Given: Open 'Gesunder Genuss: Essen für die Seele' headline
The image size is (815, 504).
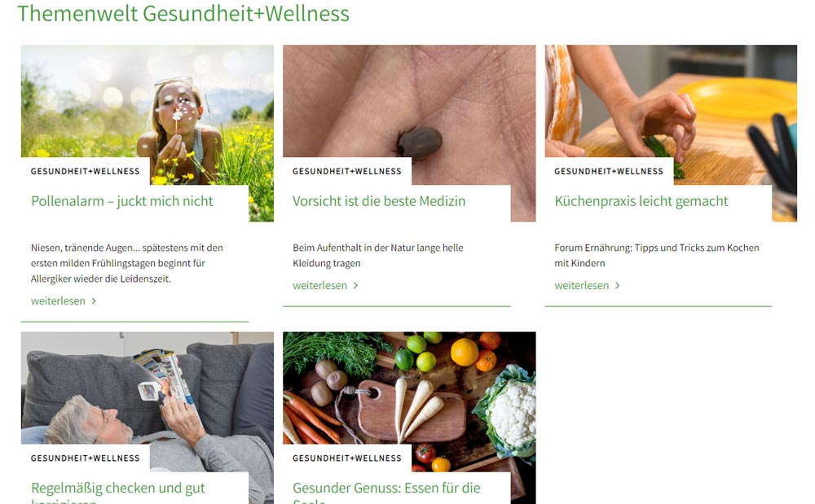Looking at the screenshot, I should [386, 493].
